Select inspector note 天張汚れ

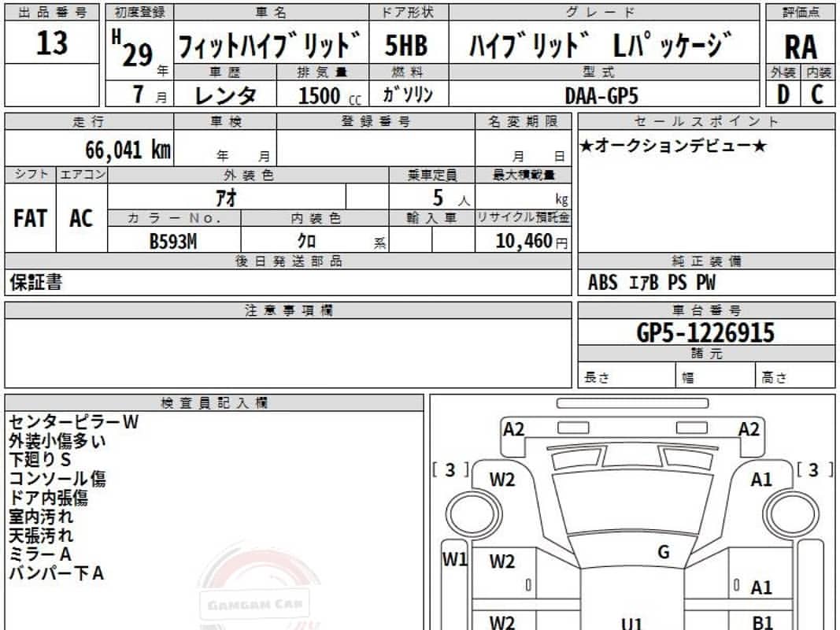point(41,535)
